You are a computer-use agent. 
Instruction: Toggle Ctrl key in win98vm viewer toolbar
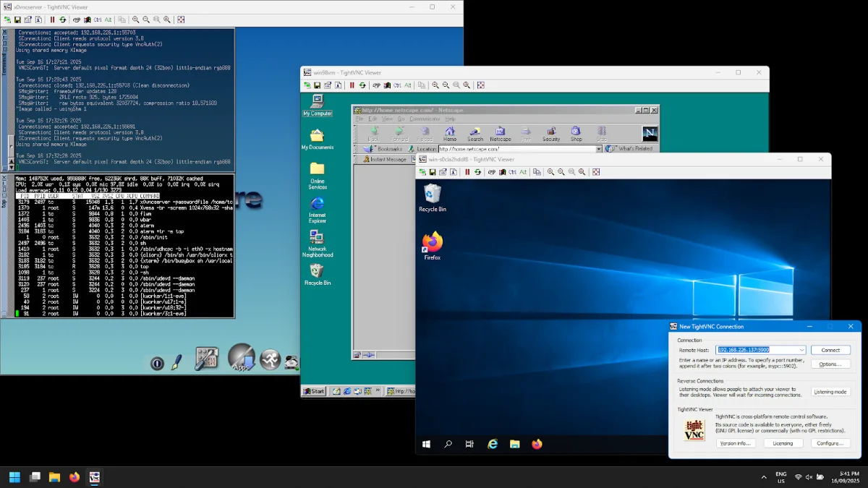click(x=397, y=85)
